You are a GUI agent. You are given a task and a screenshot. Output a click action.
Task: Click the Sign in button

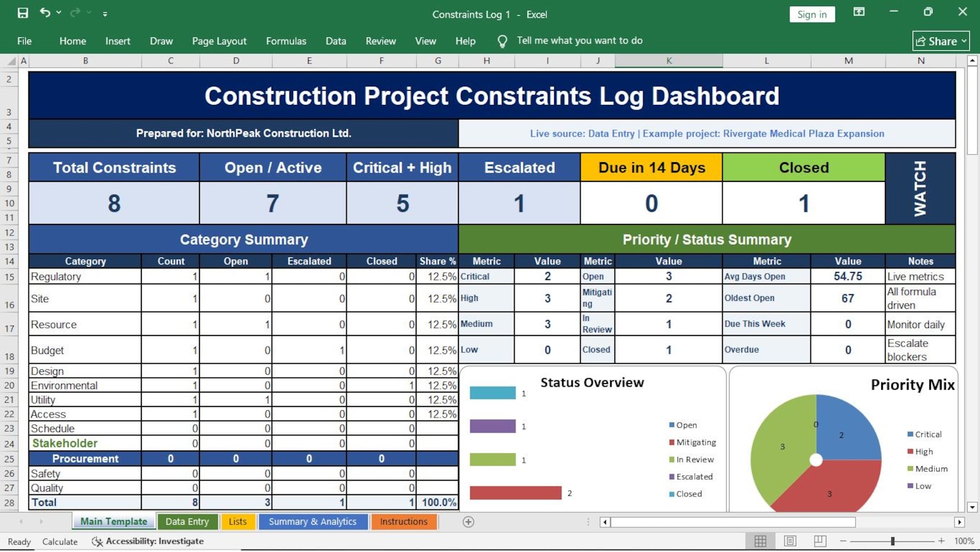pos(812,14)
